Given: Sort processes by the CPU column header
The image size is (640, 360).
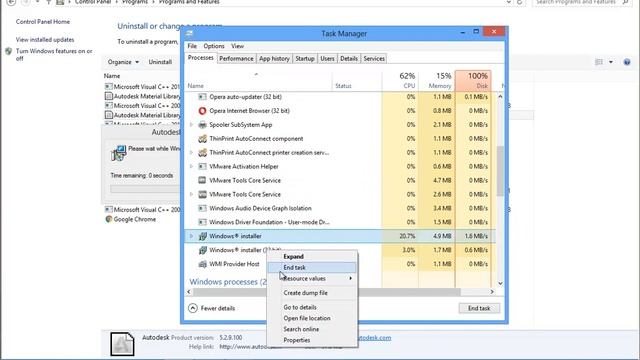Looking at the screenshot, I should 399,80.
